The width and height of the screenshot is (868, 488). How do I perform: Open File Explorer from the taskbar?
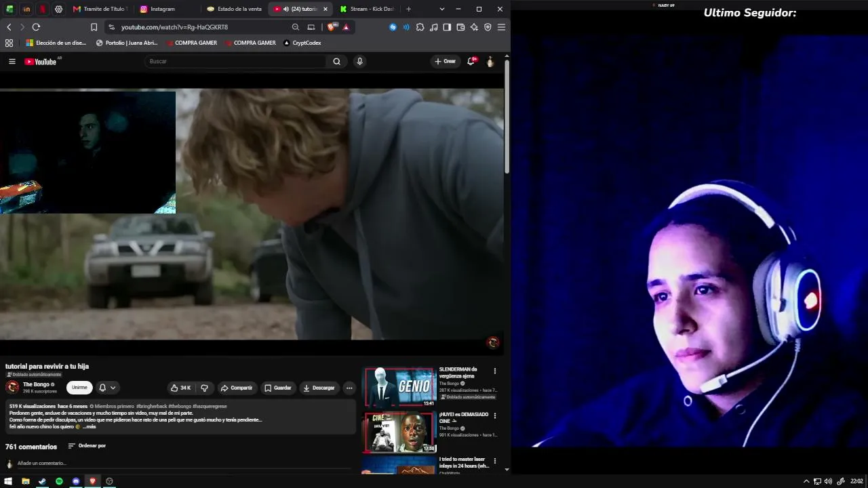[x=25, y=481]
